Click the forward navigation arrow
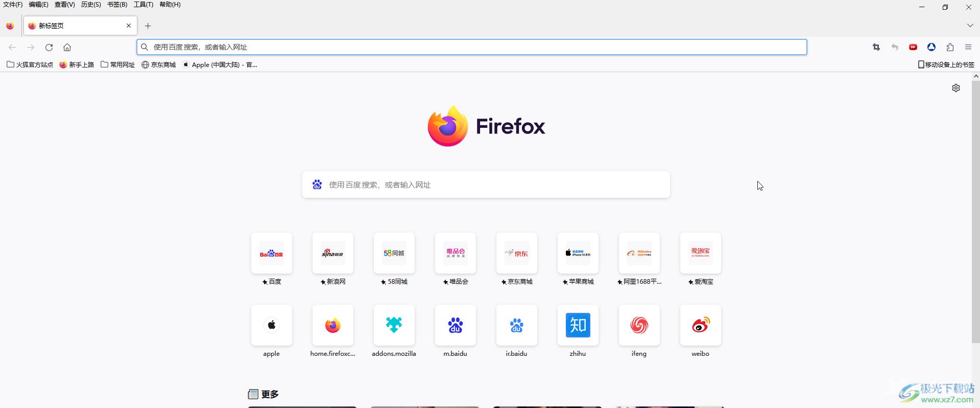The height and width of the screenshot is (408, 980). pos(31,47)
